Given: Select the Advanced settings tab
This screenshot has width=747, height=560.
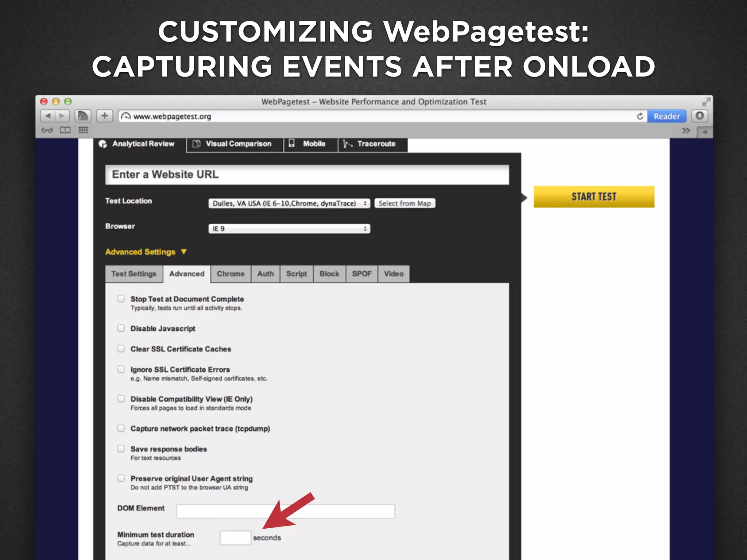Looking at the screenshot, I should [187, 274].
